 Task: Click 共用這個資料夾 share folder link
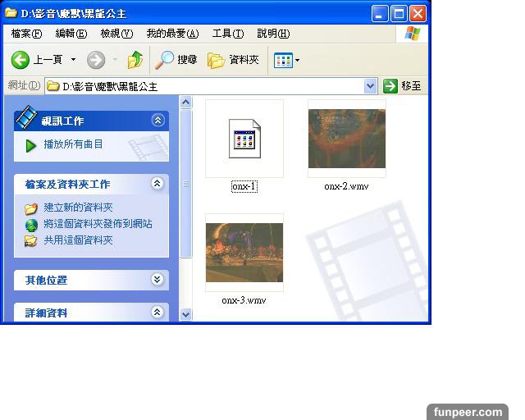click(78, 240)
